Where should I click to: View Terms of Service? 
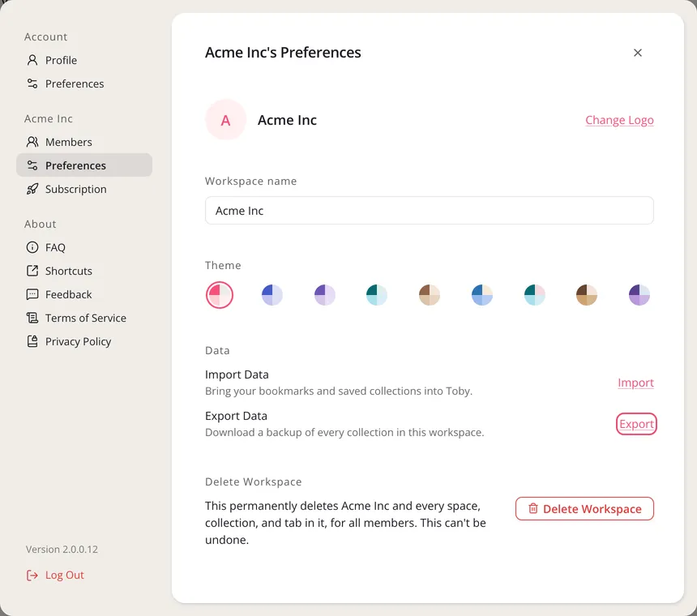86,318
